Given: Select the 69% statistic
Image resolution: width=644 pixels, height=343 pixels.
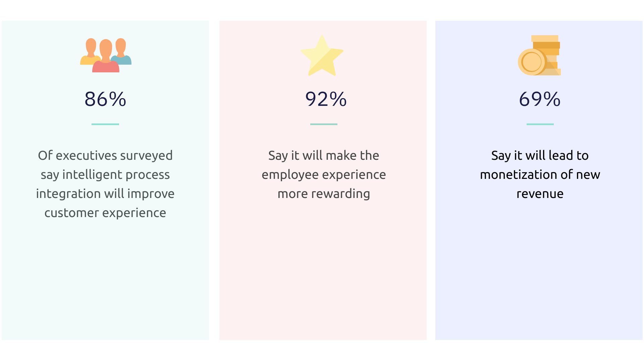Looking at the screenshot, I should pyautogui.click(x=540, y=99).
